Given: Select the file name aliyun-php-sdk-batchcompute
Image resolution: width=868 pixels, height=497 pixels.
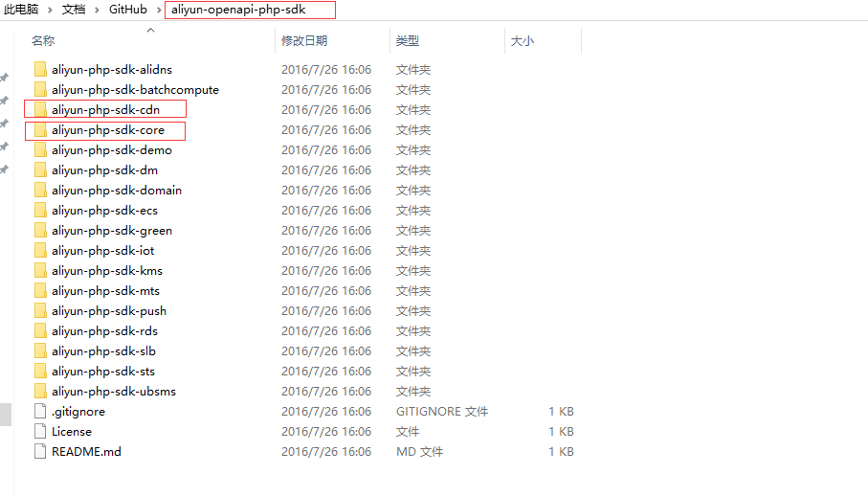Looking at the screenshot, I should pos(135,89).
